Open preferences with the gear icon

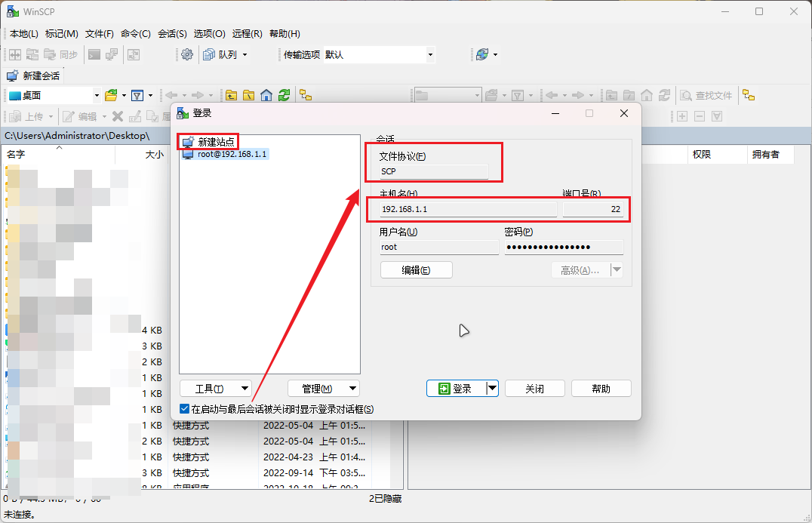187,54
